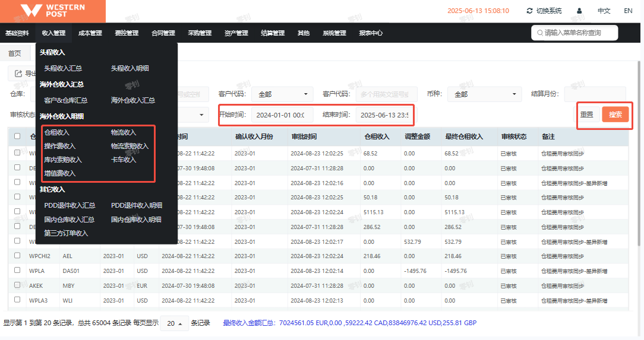Select 库内索赔收入 menu entry
644x340 pixels.
pyautogui.click(x=63, y=159)
